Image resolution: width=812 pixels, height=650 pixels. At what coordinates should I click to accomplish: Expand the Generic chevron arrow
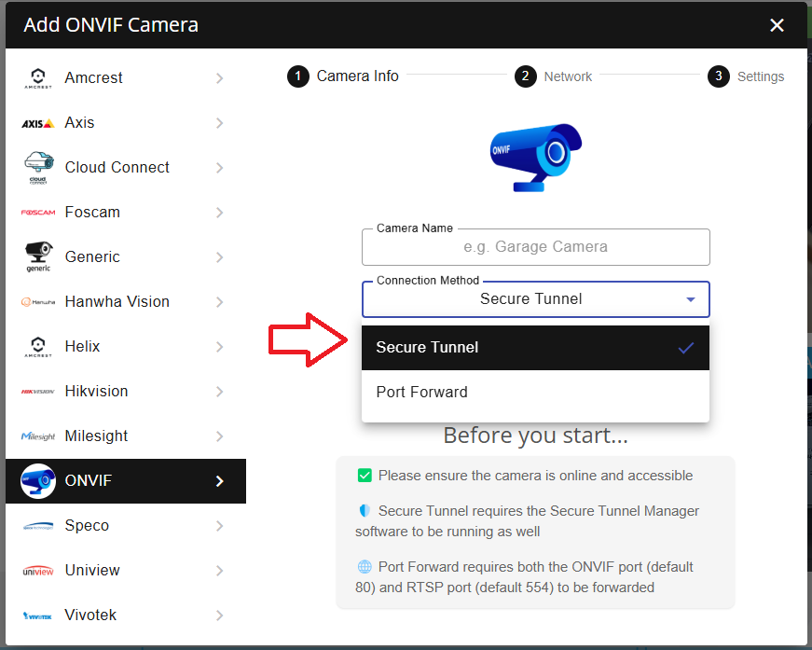[x=220, y=257]
